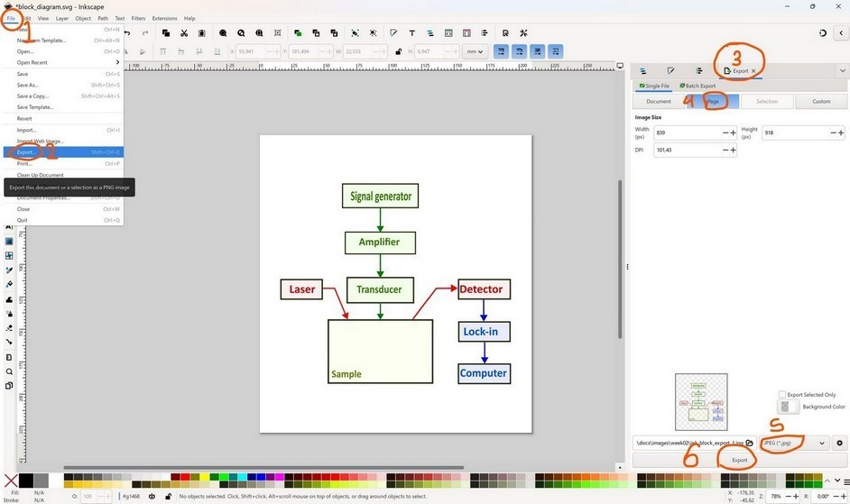The width and height of the screenshot is (850, 504).
Task: Click the Export button in panel
Action: pyautogui.click(x=739, y=460)
